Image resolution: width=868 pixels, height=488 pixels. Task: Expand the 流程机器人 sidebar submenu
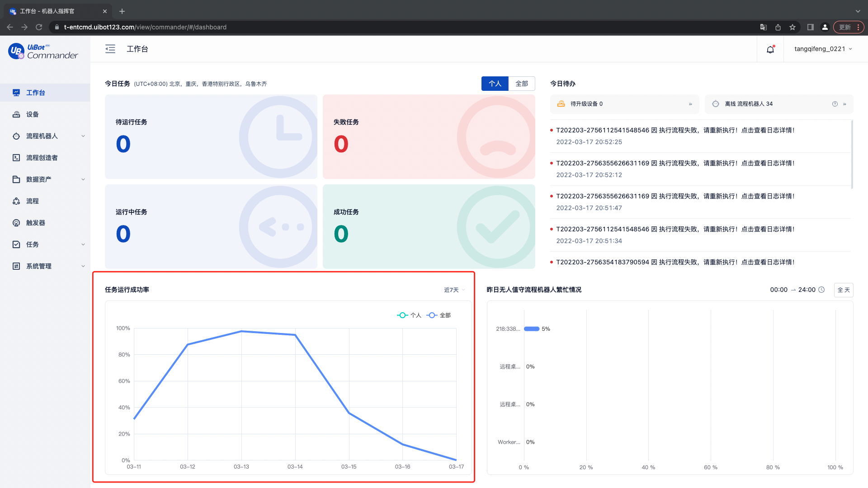click(x=83, y=136)
